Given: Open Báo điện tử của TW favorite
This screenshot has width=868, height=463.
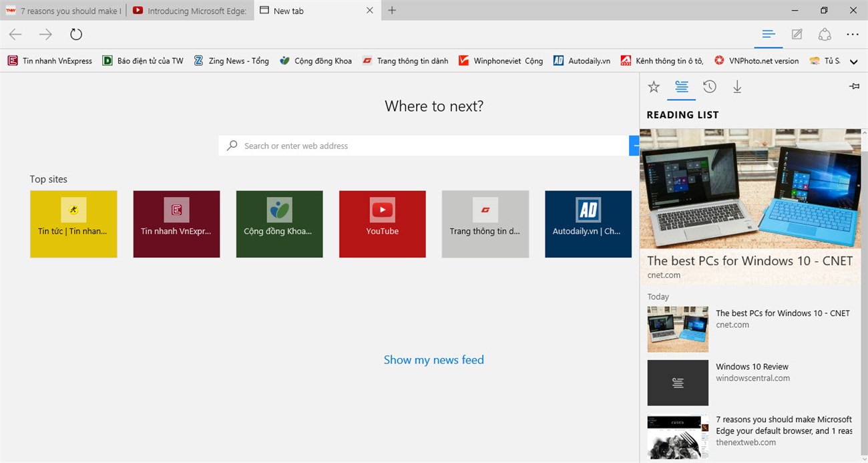Looking at the screenshot, I should [143, 61].
